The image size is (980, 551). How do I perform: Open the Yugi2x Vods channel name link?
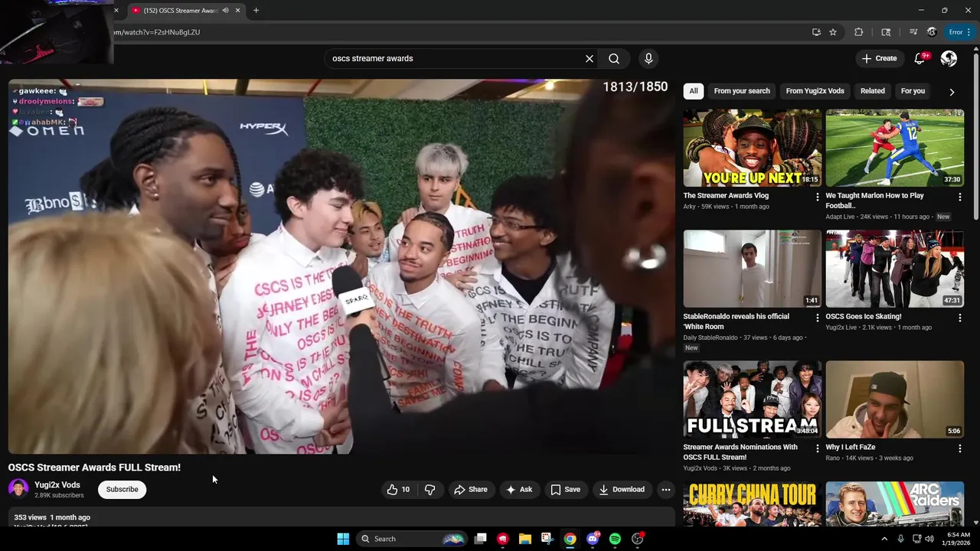(57, 485)
